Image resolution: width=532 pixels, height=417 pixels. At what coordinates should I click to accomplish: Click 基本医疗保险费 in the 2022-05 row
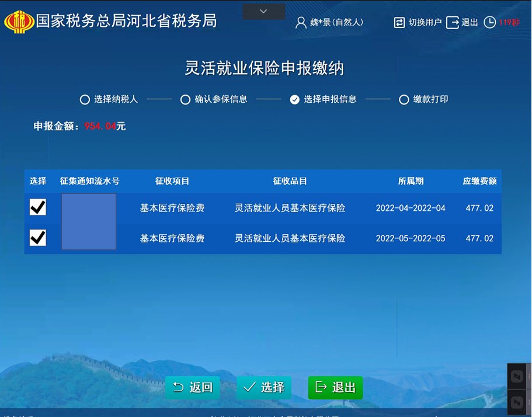[x=172, y=238]
